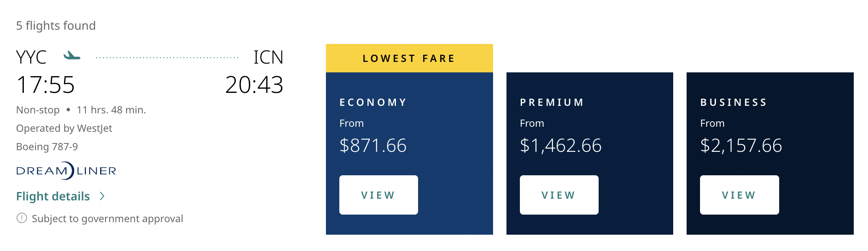Click the 5 flights found heading

(56, 26)
